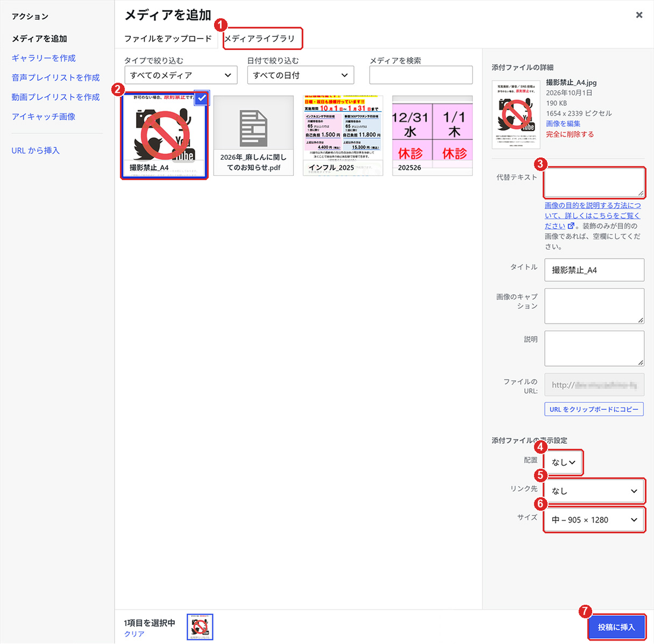The width and height of the screenshot is (654, 644).
Task: Open ギャラリーを作成 in sidebar
Action: 43,58
